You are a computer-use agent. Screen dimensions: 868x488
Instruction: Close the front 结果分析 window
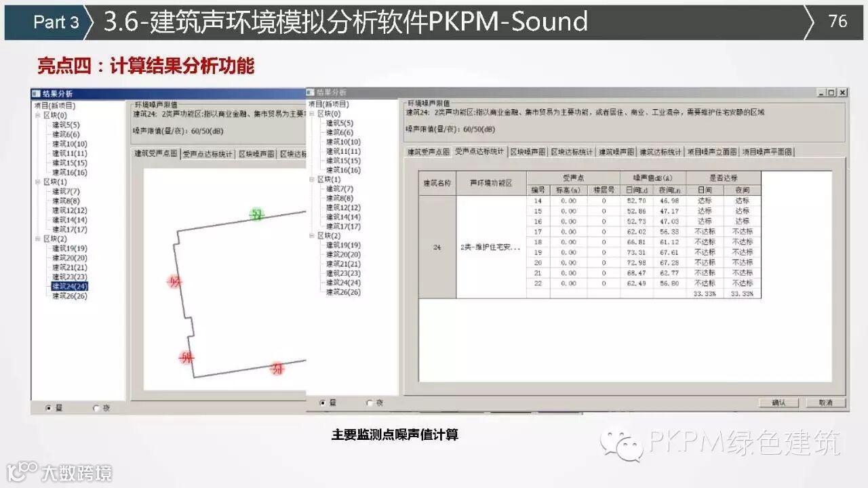tap(842, 92)
